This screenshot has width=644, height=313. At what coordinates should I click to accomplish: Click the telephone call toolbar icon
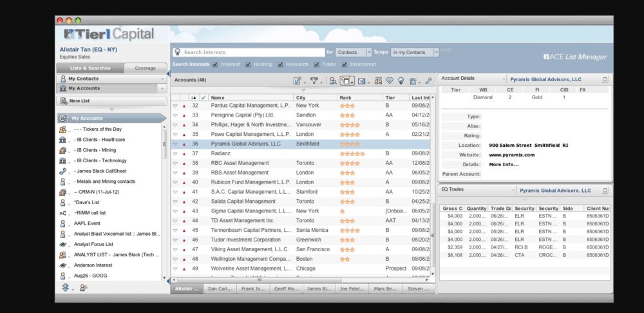pos(413,81)
